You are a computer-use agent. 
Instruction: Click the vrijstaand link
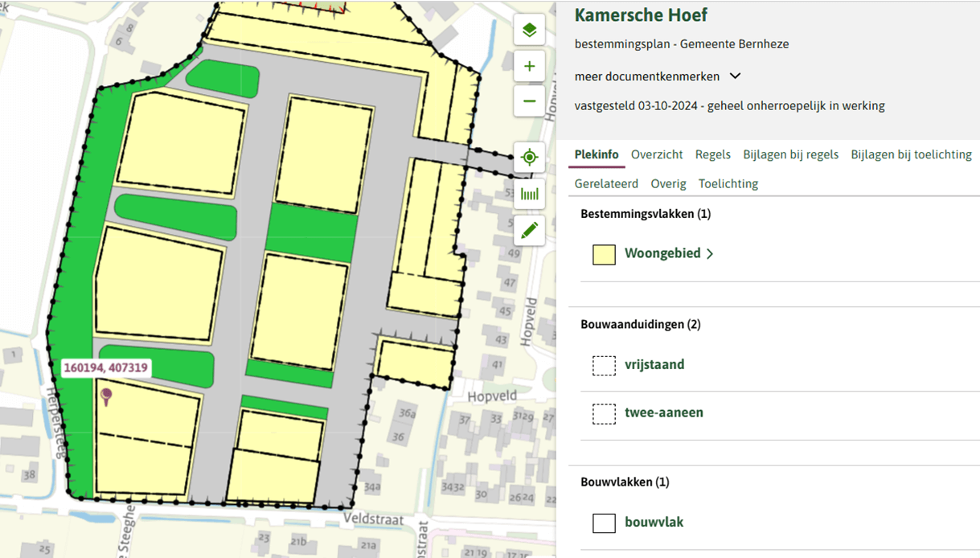[x=654, y=365]
